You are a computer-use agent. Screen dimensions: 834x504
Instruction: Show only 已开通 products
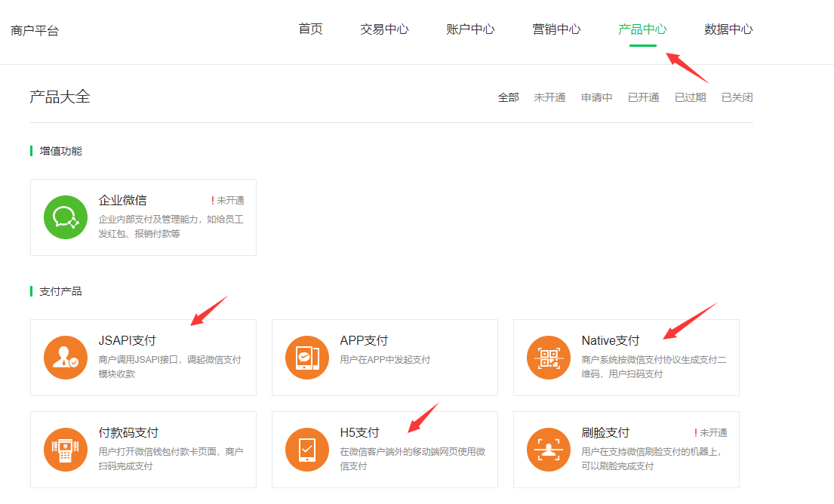pos(643,97)
